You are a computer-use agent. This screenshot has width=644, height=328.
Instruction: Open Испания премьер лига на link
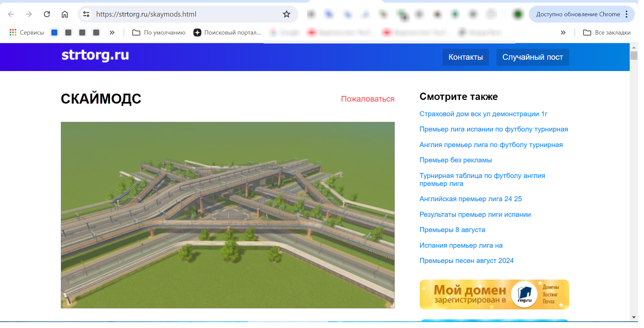click(461, 245)
